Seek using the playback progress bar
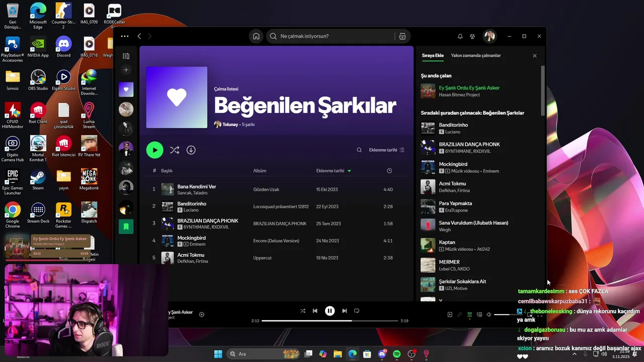Image resolution: width=644 pixels, height=362 pixels. point(330,321)
